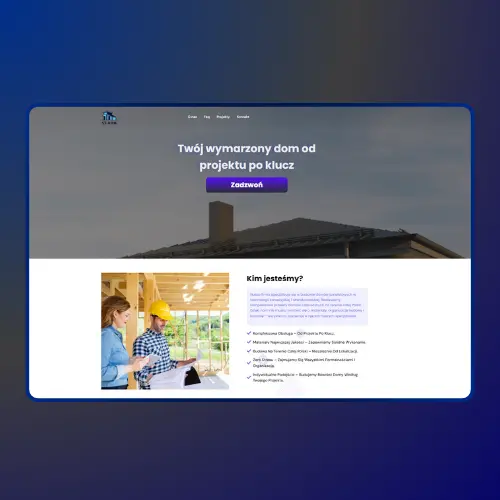This screenshot has width=500, height=500.
Task: Click checkmark beside Kompleksowa Obsługa
Action: (249, 333)
